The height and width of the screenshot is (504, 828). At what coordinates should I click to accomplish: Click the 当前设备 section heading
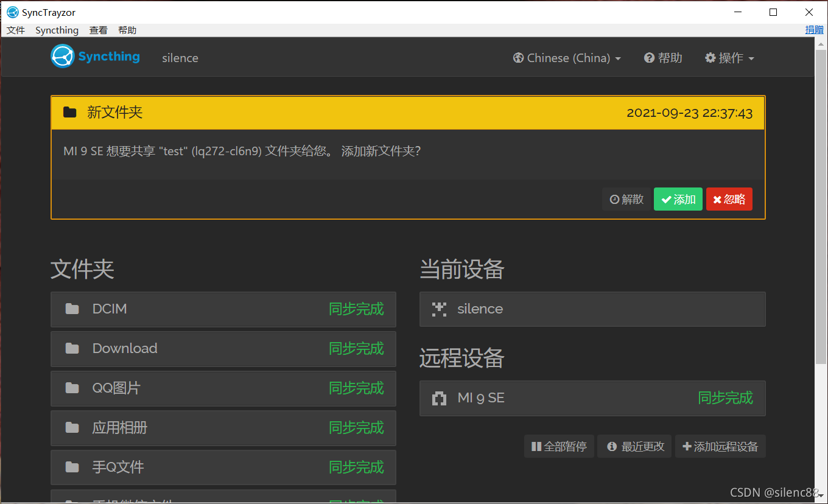coord(461,269)
